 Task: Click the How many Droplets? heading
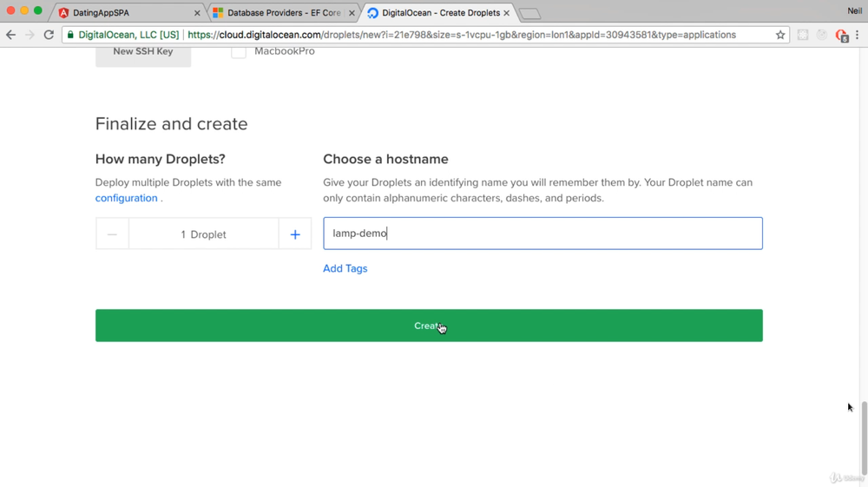tap(160, 160)
